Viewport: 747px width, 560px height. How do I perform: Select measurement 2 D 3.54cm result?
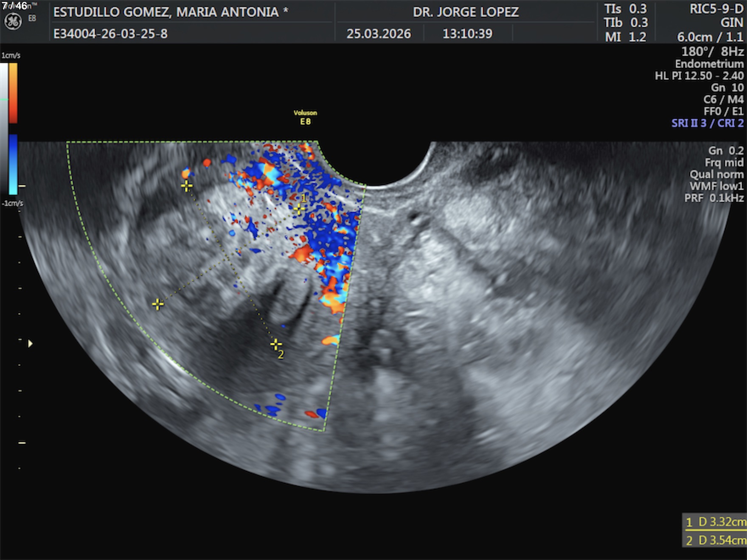point(715,540)
